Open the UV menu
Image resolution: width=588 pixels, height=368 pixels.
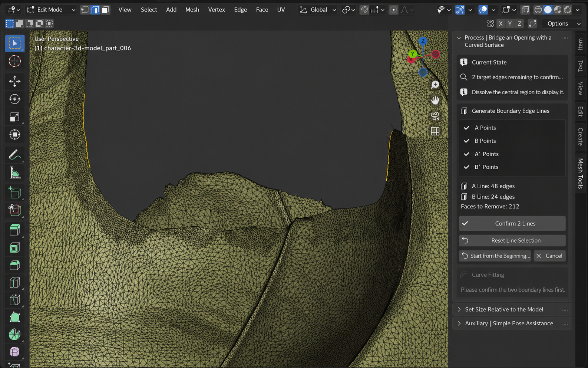click(281, 10)
